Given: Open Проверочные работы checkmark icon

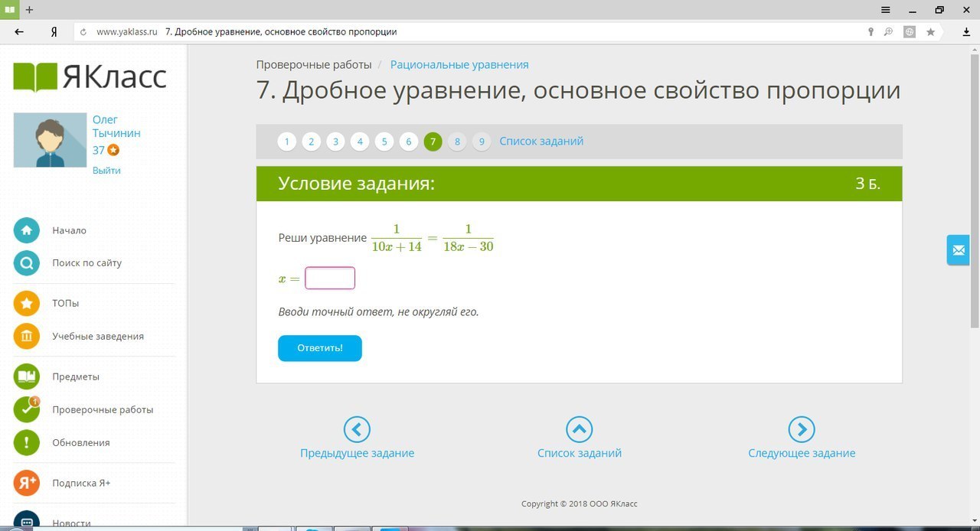Looking at the screenshot, I should [27, 409].
